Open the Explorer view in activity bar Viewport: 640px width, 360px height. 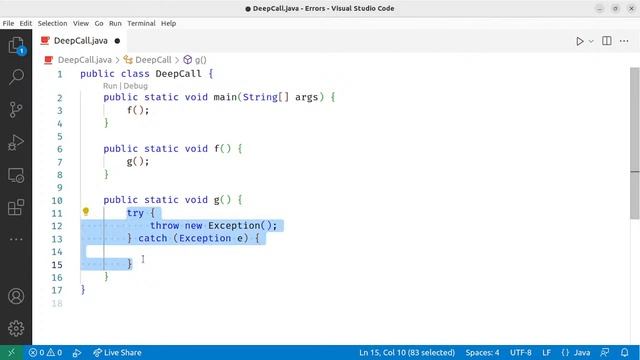pyautogui.click(x=16, y=45)
